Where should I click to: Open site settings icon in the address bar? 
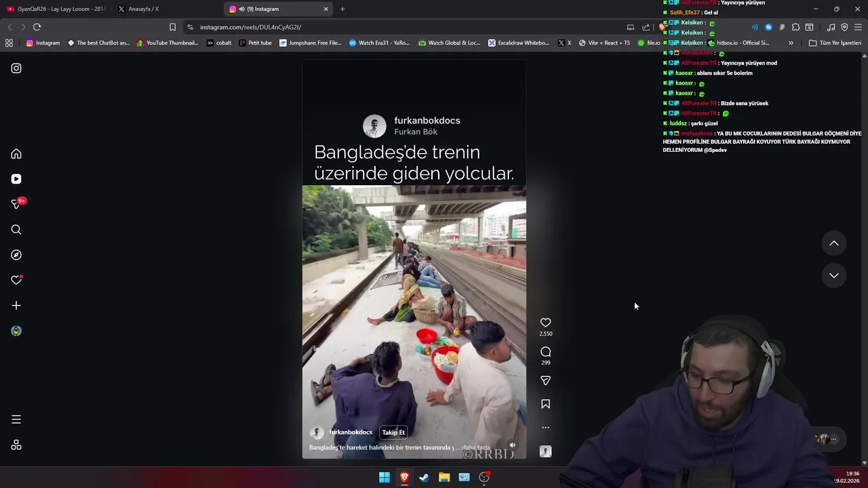pyautogui.click(x=190, y=27)
